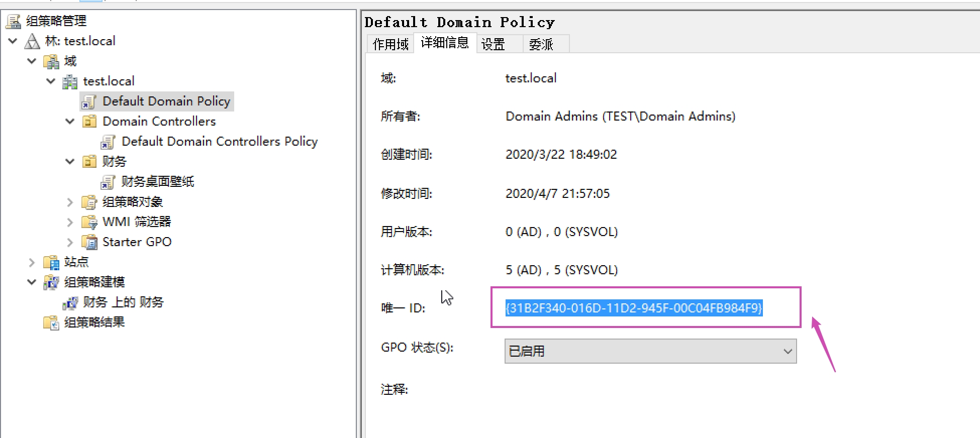Select the Starter GPO folder icon
The image size is (980, 438).
point(89,242)
